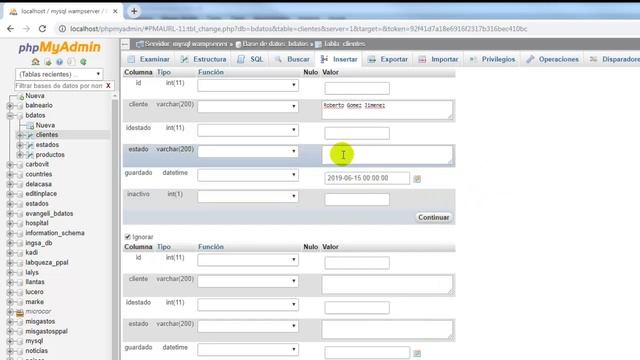Open Función dropdown for first guardado row

click(x=248, y=175)
